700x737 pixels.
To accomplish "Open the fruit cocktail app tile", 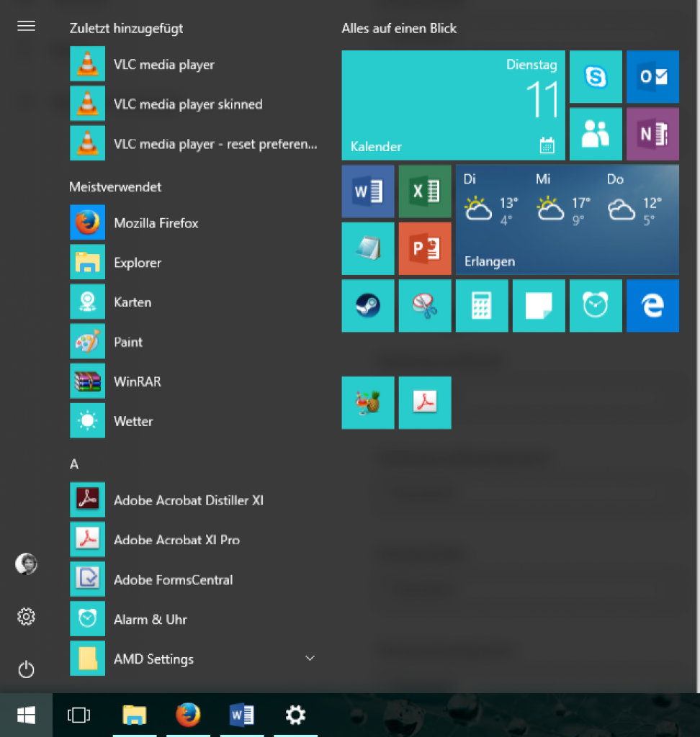I will pos(368,403).
